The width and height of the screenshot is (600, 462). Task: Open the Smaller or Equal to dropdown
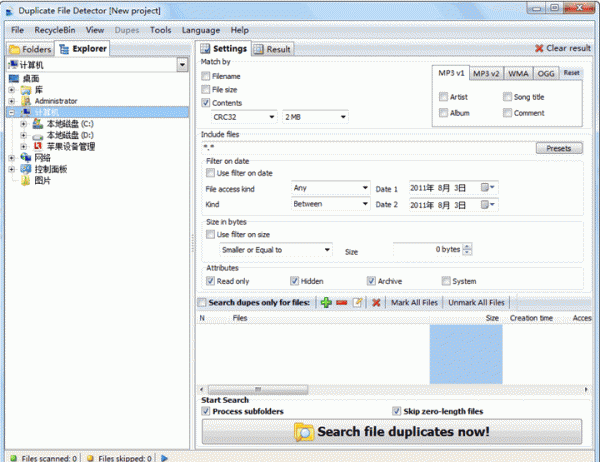pyautogui.click(x=276, y=250)
